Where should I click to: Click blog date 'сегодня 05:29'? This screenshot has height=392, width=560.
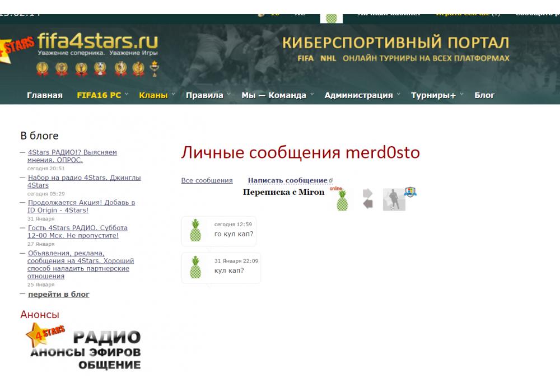46,194
